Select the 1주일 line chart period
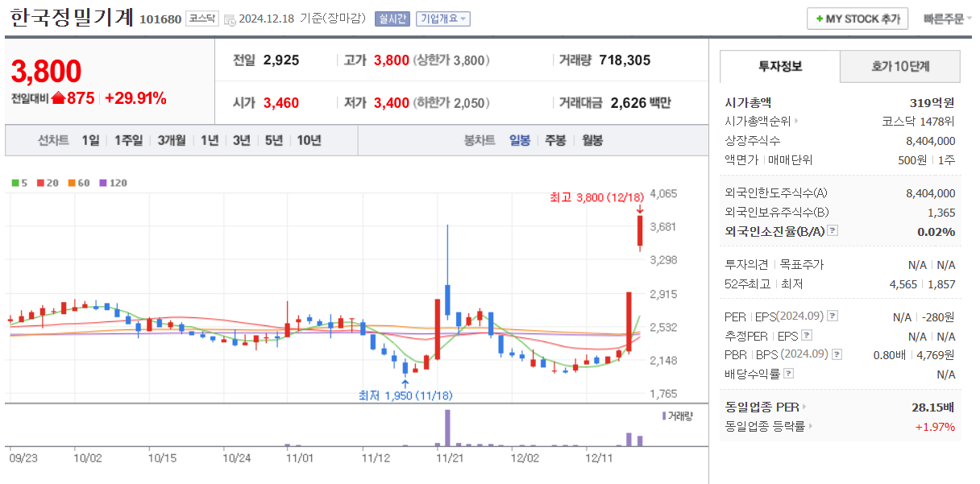This screenshot has height=484, width=980. 128,140
